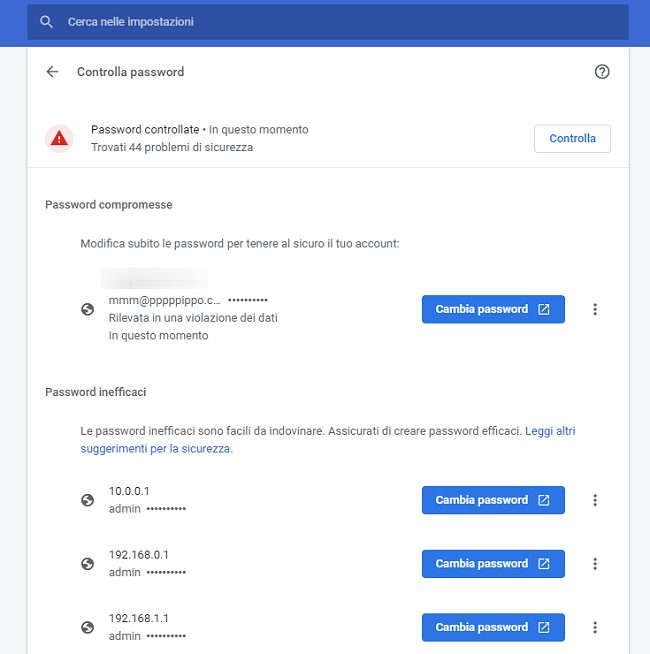This screenshot has width=650, height=654.
Task: Click the search magnifier icon
Action: (46, 21)
